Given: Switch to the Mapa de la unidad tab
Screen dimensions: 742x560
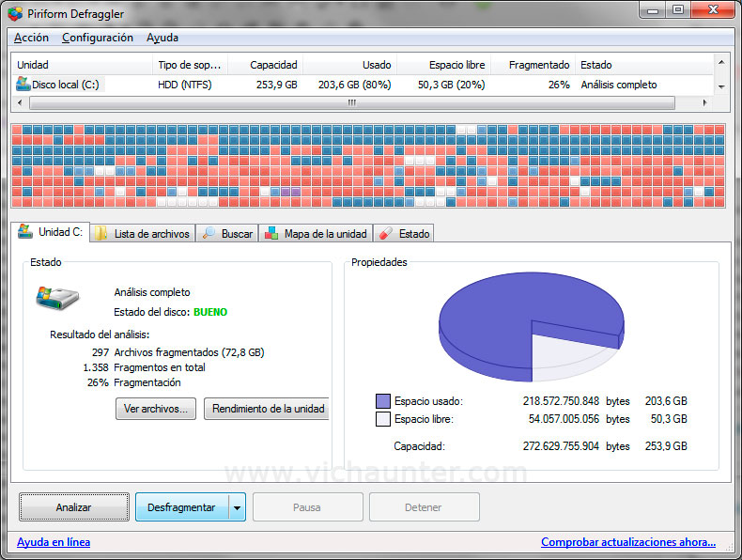Looking at the screenshot, I should click(x=317, y=233).
